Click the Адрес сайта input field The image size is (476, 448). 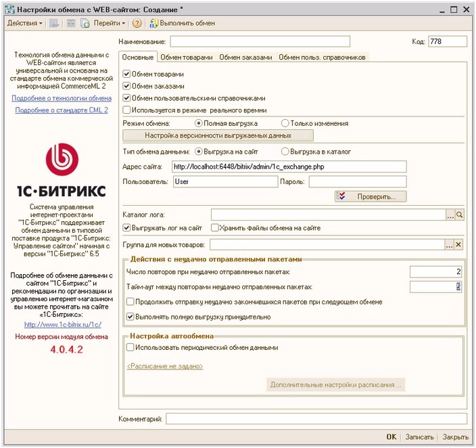pos(289,166)
